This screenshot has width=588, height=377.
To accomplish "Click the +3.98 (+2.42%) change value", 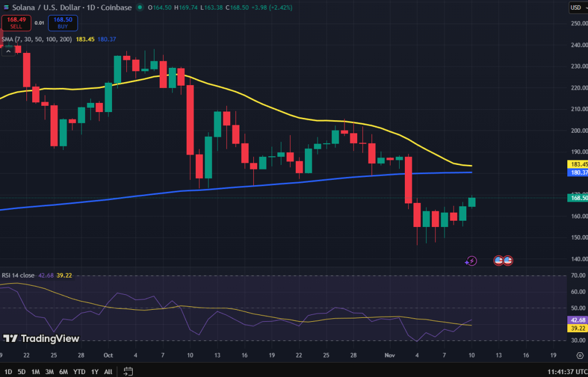I will point(272,7).
